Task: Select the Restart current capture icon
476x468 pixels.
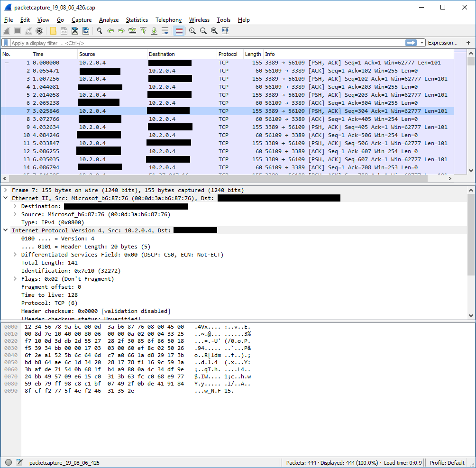Action: click(x=28, y=31)
